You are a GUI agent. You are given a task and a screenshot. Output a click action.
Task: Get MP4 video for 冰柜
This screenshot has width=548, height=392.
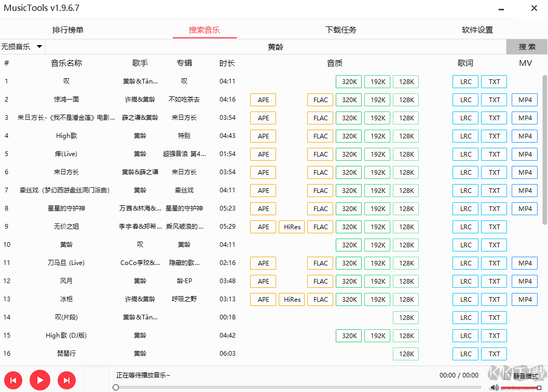[x=525, y=299]
